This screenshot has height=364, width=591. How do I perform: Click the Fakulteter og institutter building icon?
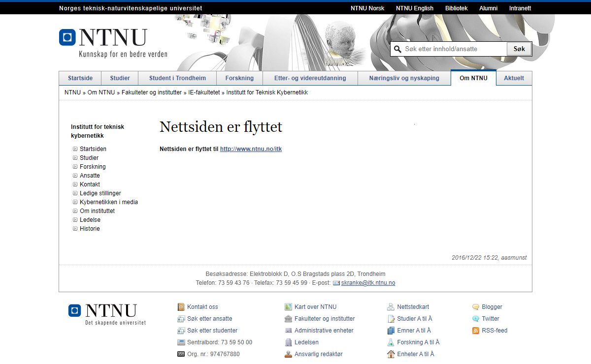[x=288, y=319]
